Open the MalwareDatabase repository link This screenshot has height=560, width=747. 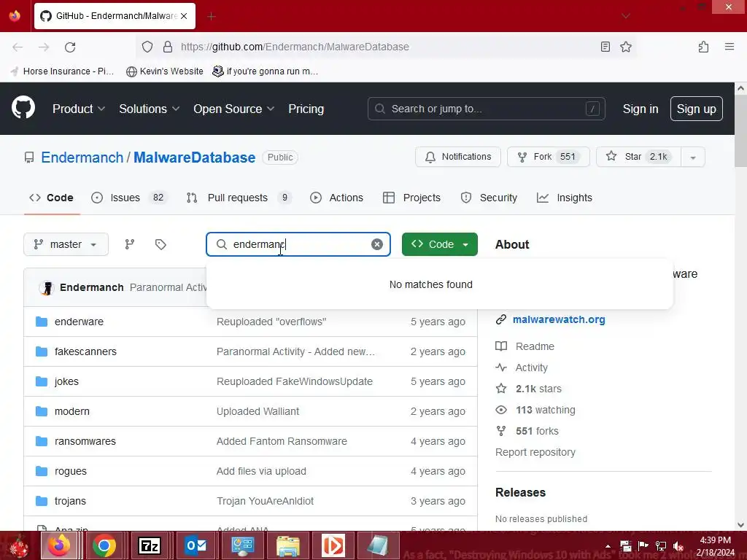(x=194, y=157)
